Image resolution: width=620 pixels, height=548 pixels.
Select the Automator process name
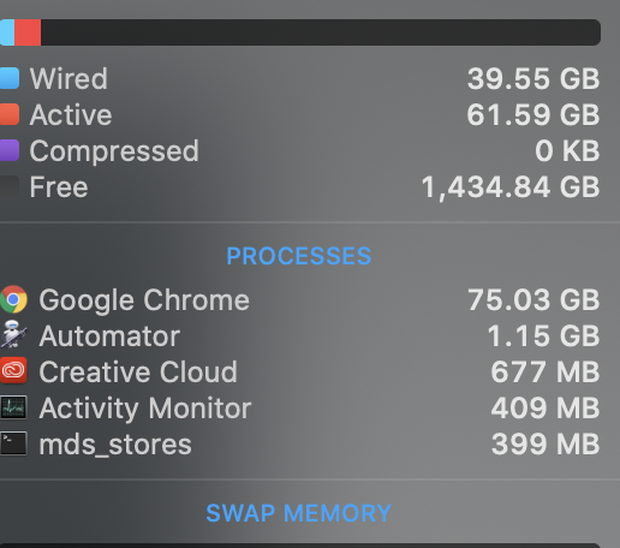(109, 336)
